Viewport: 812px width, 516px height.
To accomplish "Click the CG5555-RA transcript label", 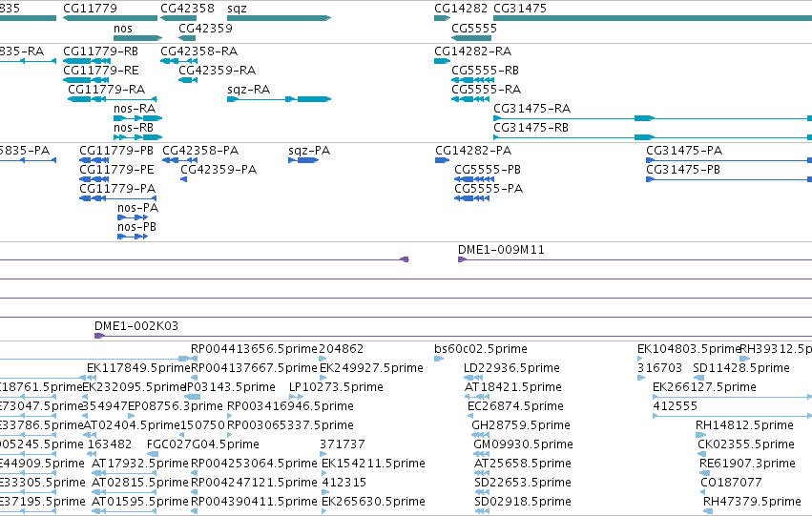I will 486,90.
